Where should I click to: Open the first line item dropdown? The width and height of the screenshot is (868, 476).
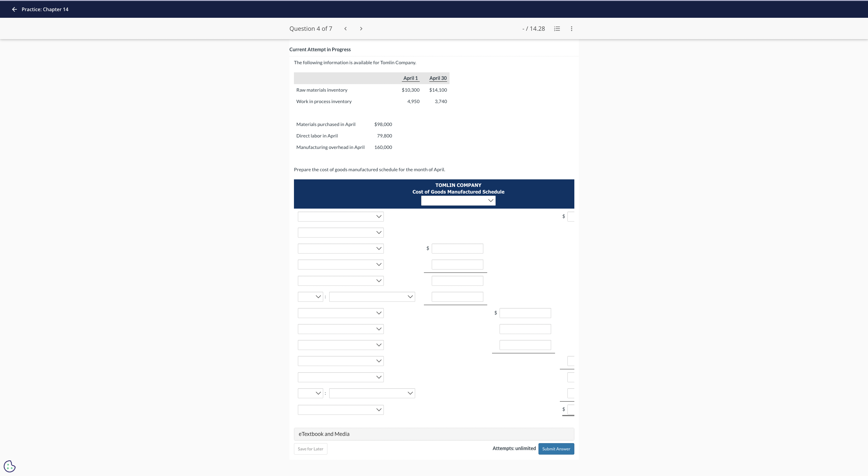pyautogui.click(x=340, y=217)
